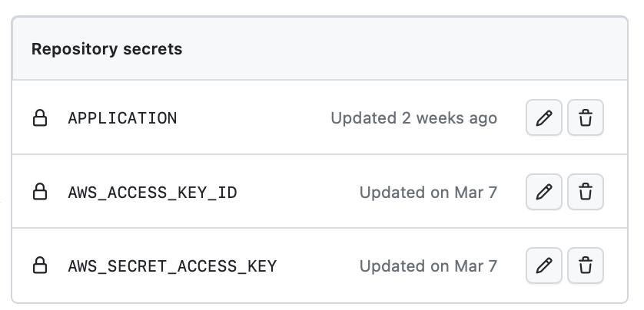Click blank gap between APPLICATION name and its timestamp

click(254, 118)
